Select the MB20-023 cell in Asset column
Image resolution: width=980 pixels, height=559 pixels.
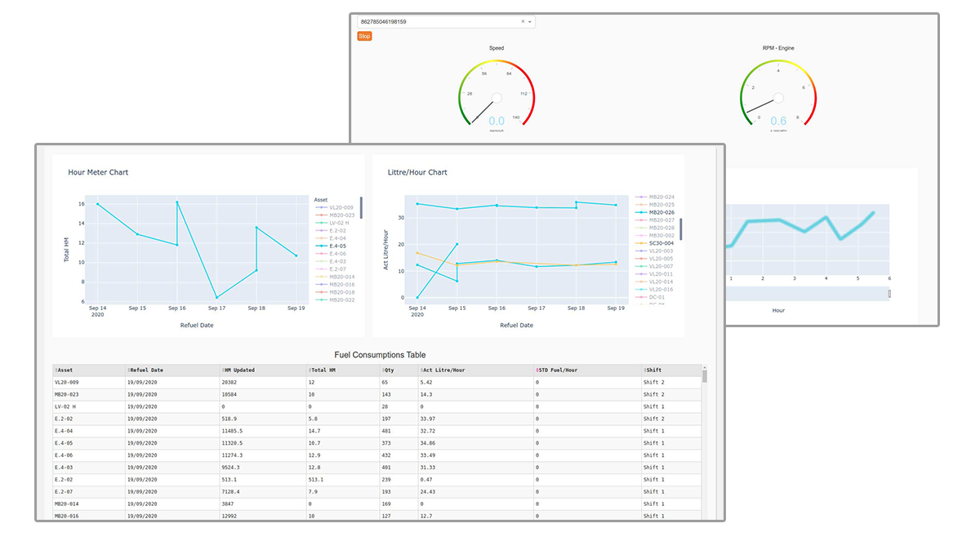(66, 394)
